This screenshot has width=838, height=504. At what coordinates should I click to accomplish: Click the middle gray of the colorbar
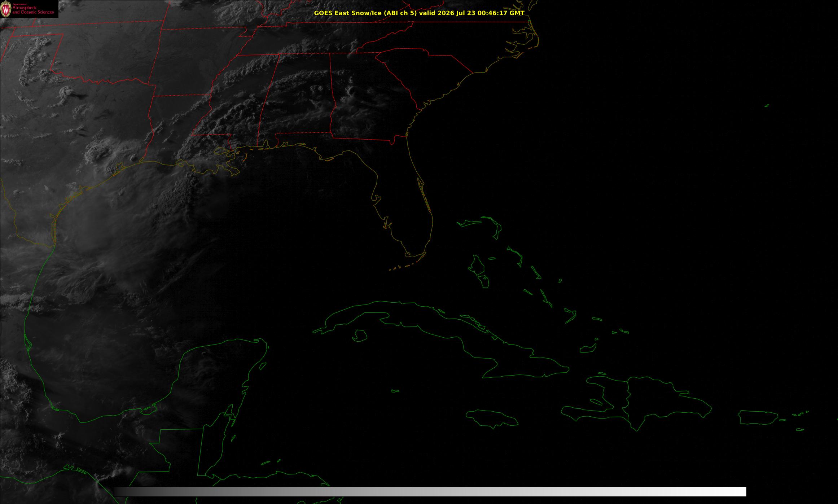[430, 491]
